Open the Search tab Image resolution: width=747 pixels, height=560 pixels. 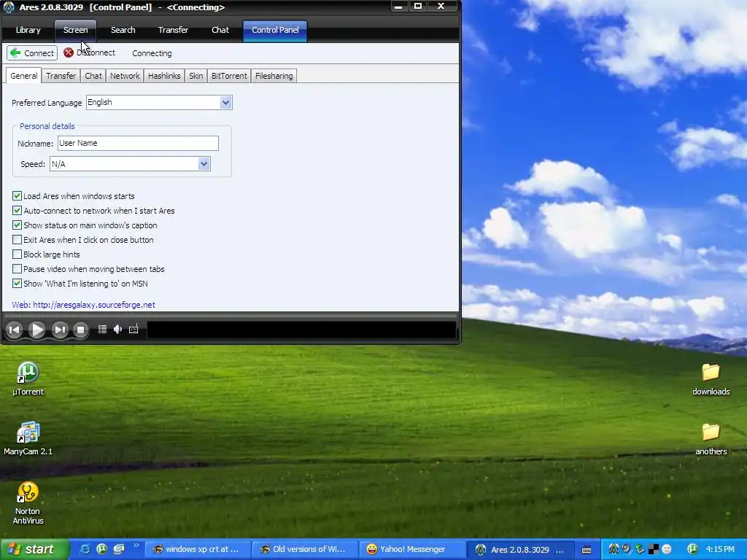coord(123,30)
